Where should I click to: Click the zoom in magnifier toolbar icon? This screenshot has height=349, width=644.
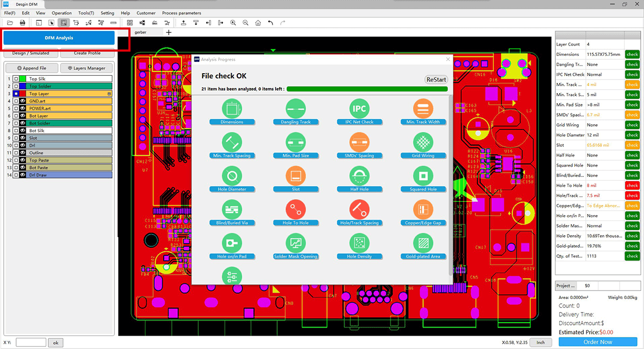[233, 23]
